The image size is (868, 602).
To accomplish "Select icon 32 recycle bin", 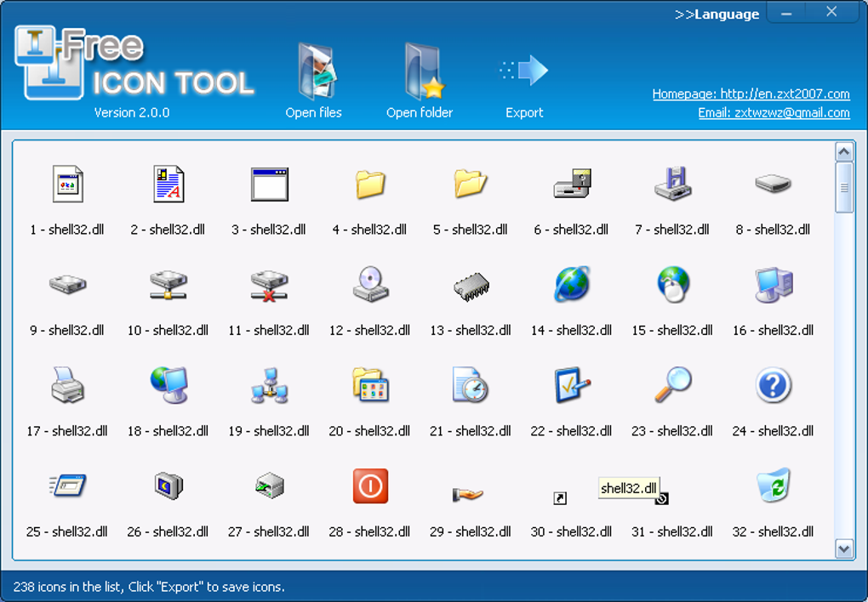I will [774, 486].
